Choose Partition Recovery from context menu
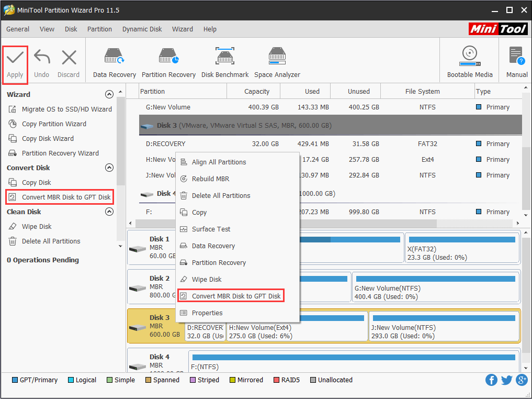Screen dimensions: 532x399 pos(237,263)
